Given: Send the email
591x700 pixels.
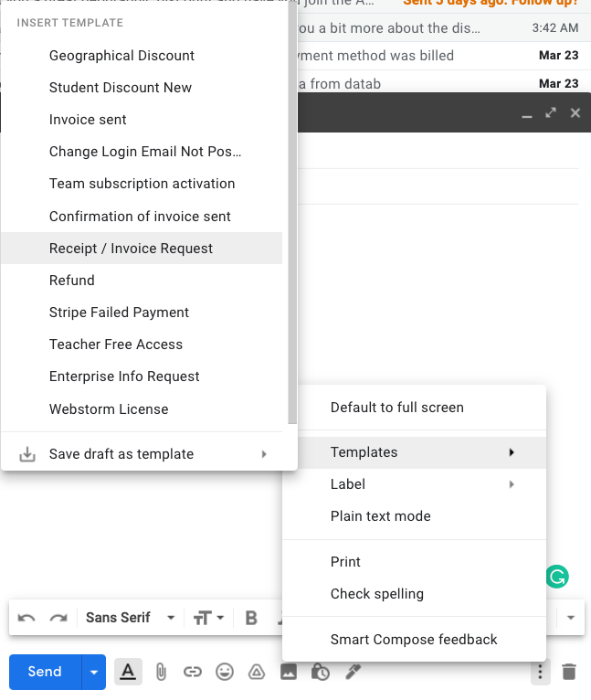Looking at the screenshot, I should [x=45, y=672].
